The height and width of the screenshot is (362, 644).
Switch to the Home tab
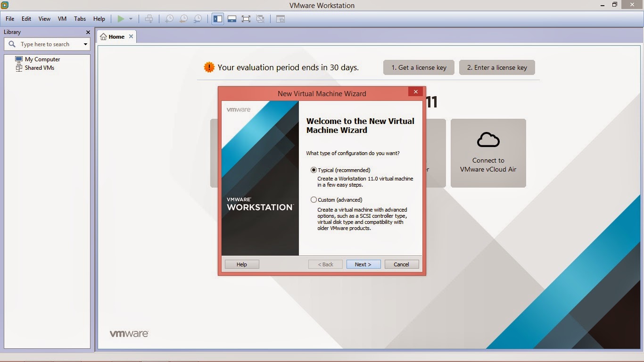(116, 36)
